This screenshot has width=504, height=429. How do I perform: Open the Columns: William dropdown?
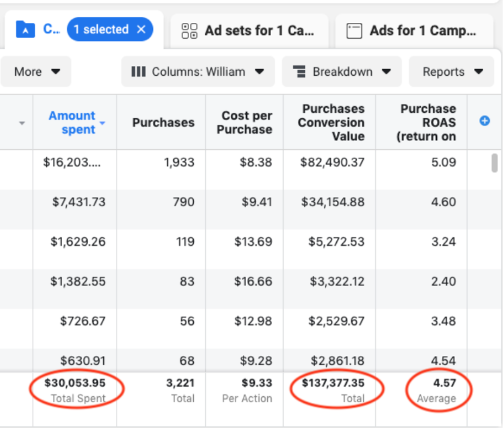pos(198,71)
